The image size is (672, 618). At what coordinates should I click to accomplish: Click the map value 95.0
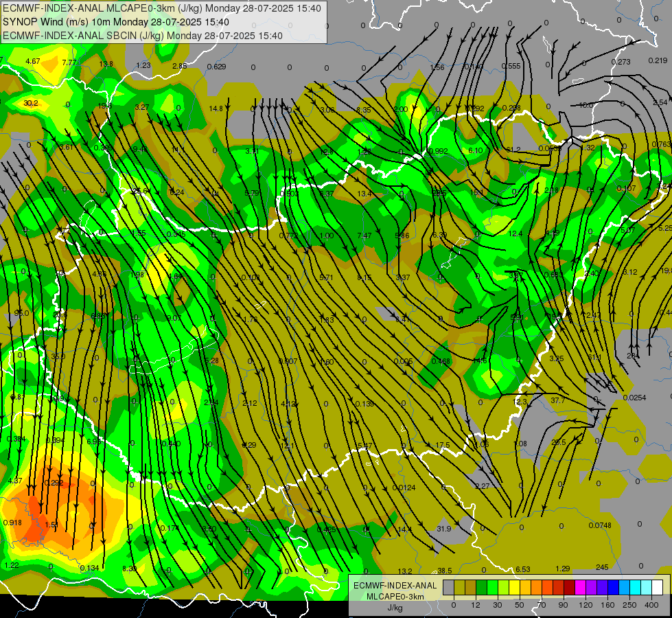[x=21, y=313]
